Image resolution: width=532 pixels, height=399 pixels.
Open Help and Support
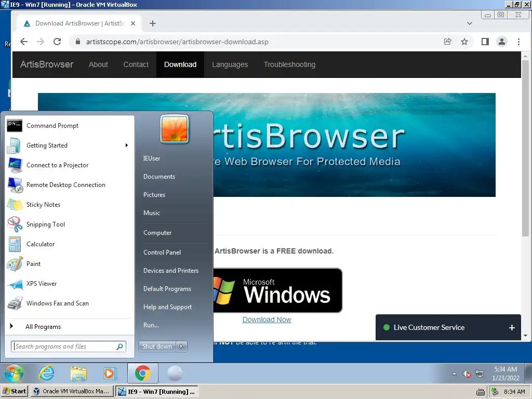167,307
